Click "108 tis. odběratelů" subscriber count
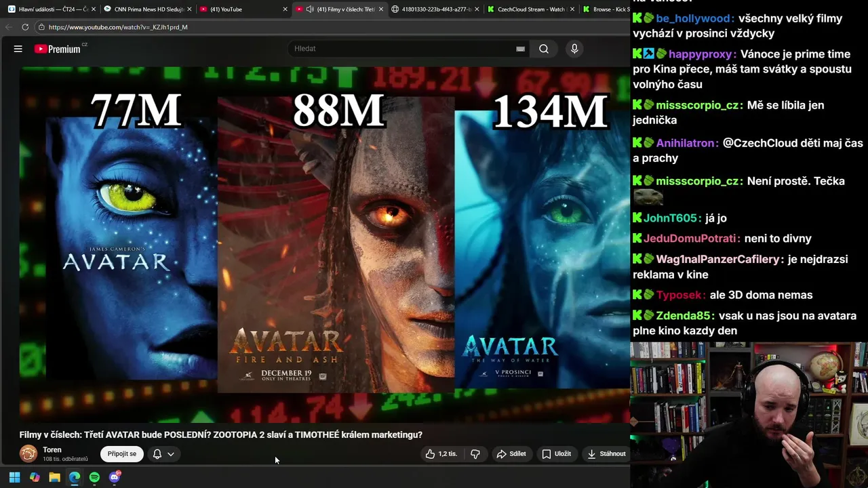Viewport: 868px width, 488px height. tap(65, 459)
